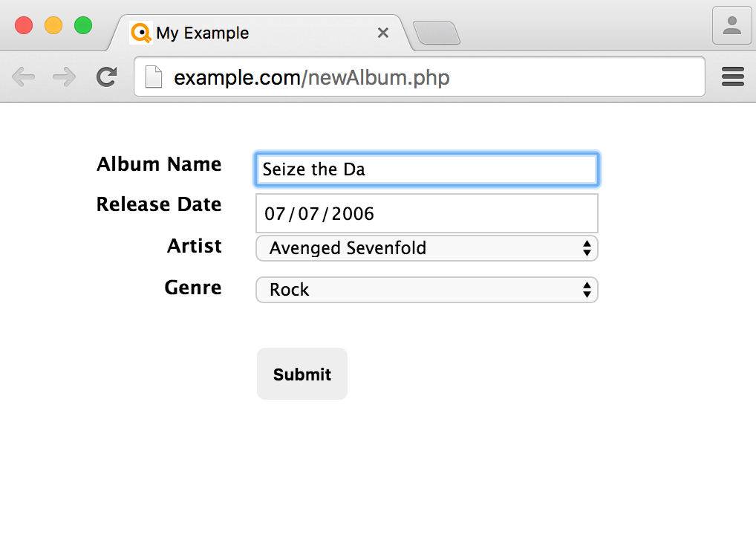Click the Album Name label

click(159, 164)
